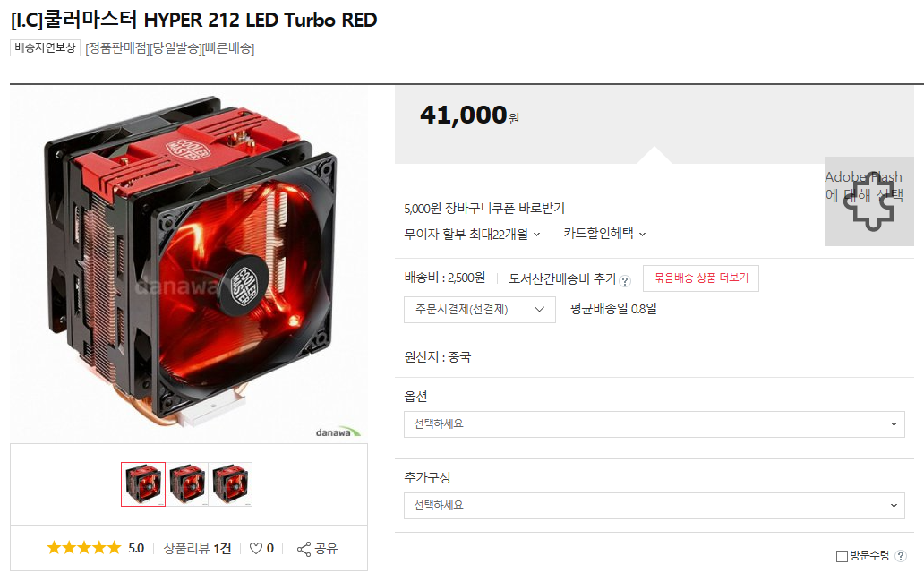Open the 추가구성 선택하세요 dropdown

point(654,506)
